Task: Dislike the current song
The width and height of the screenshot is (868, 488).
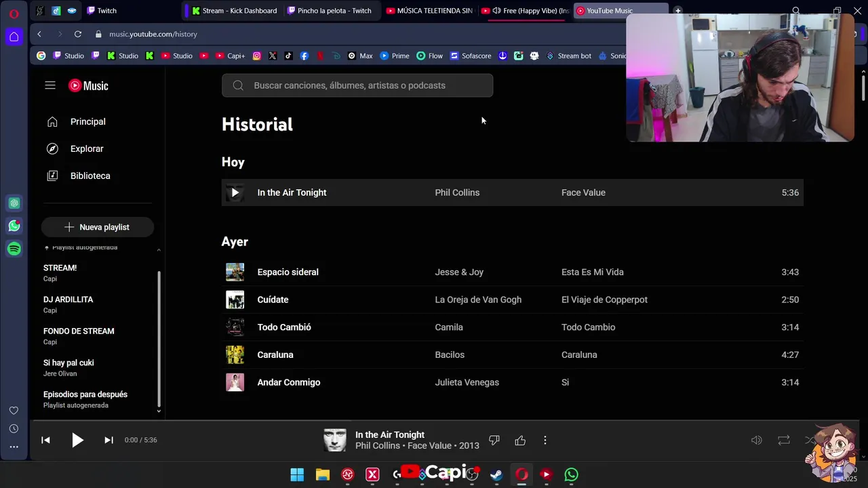Action: [494, 441]
